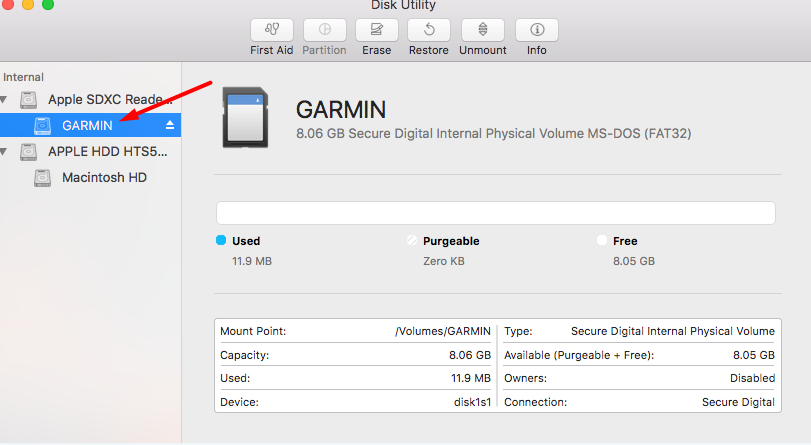
Task: Click the Type value Secure Digital Internal Physical Volume
Action: tap(673, 331)
